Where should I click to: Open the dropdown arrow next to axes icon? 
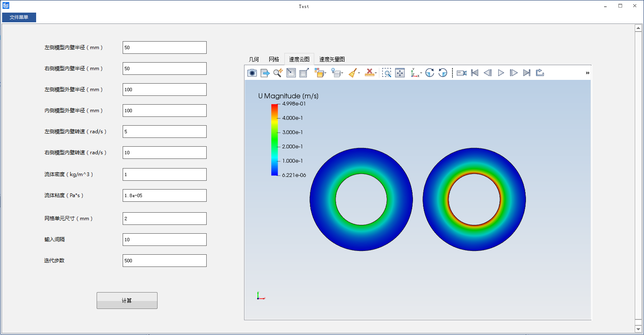(x=421, y=73)
